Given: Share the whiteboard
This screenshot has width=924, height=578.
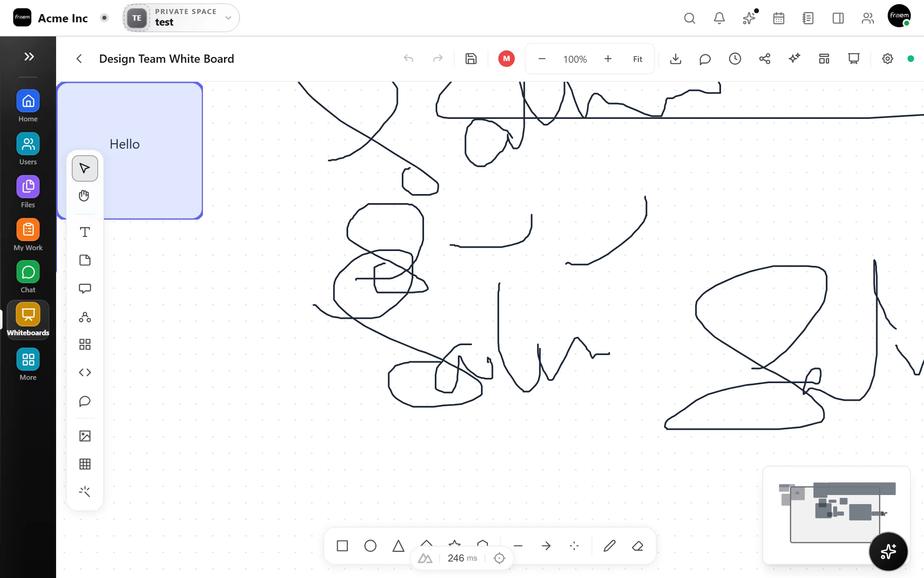Looking at the screenshot, I should click(x=765, y=59).
